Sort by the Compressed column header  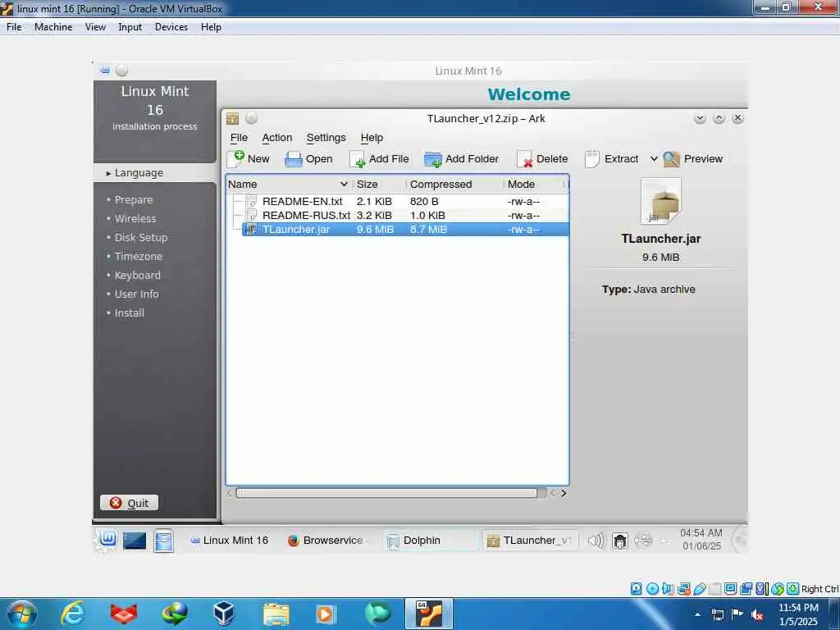pyautogui.click(x=454, y=185)
